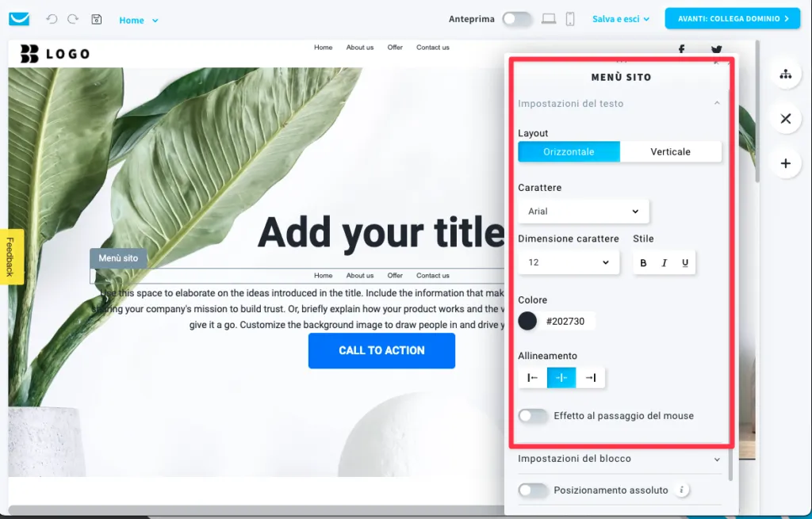Open the Arial font dropdown
This screenshot has height=519, width=812.
point(583,211)
